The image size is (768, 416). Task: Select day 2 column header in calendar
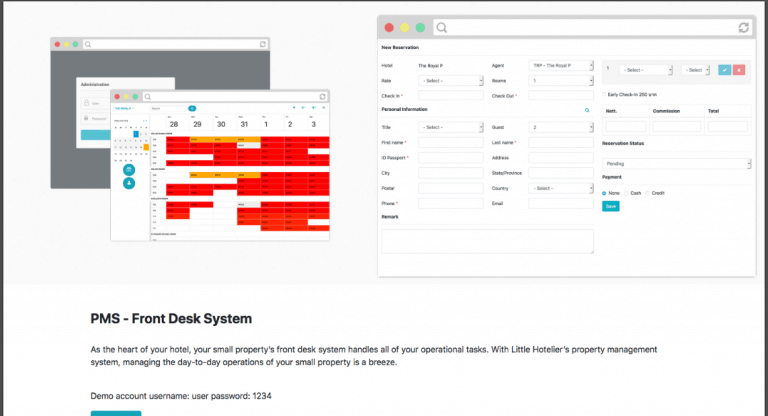(290, 124)
